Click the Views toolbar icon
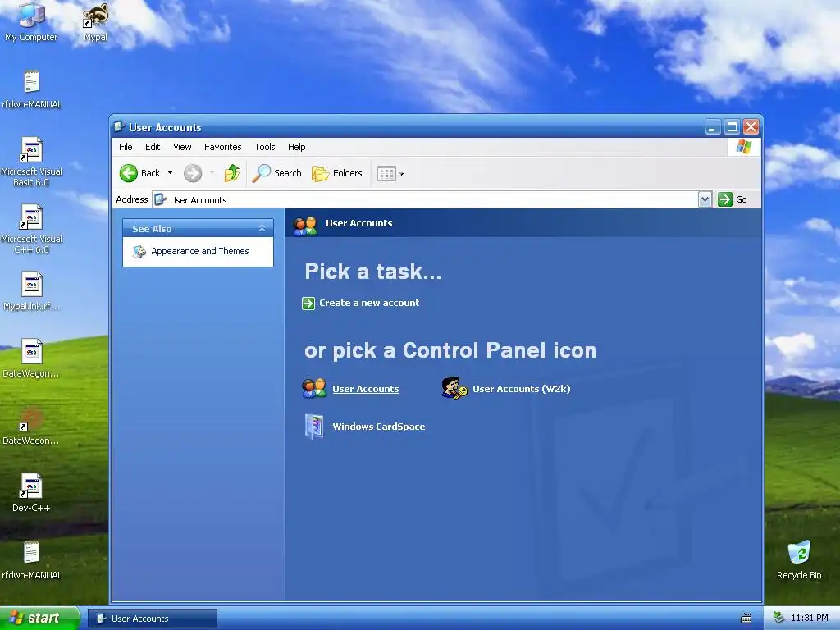The height and width of the screenshot is (630, 840). [x=386, y=174]
